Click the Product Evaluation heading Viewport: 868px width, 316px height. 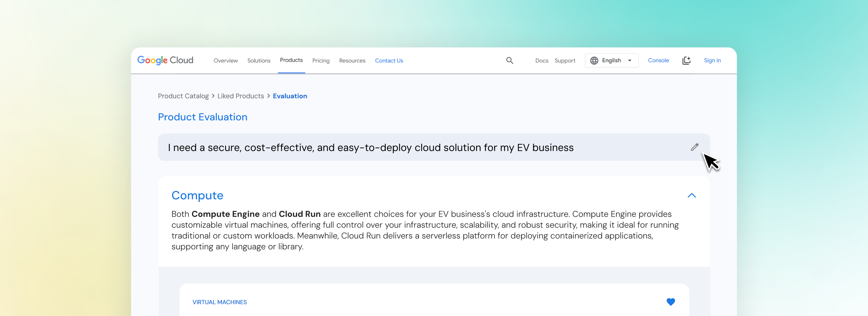point(203,117)
